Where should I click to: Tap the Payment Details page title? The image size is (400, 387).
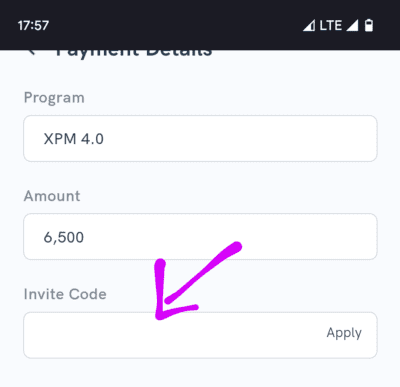[x=134, y=53]
